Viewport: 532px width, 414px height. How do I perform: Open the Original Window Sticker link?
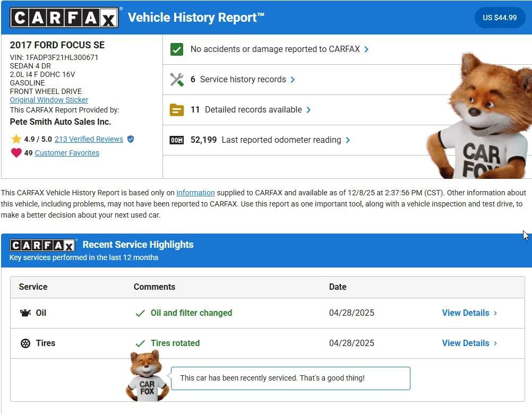point(48,100)
